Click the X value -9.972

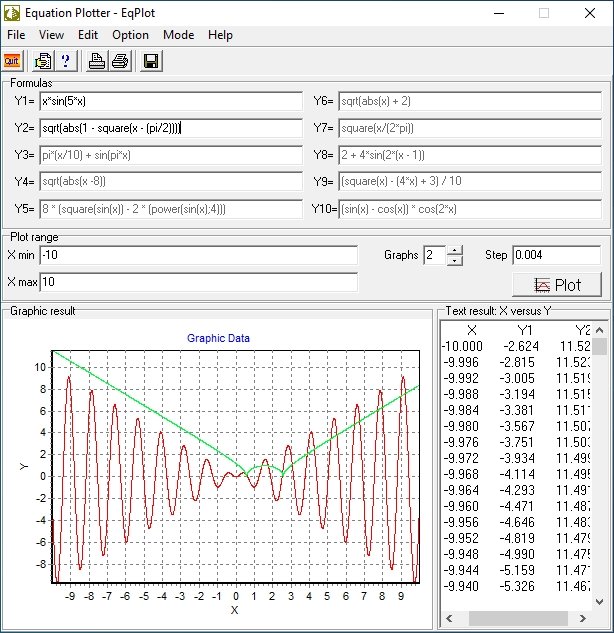pos(461,458)
